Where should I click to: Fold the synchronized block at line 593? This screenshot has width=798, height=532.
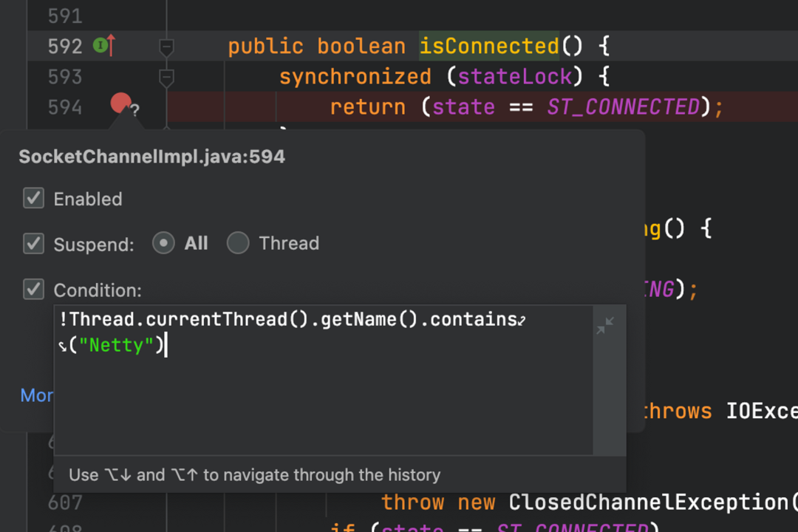(x=166, y=78)
